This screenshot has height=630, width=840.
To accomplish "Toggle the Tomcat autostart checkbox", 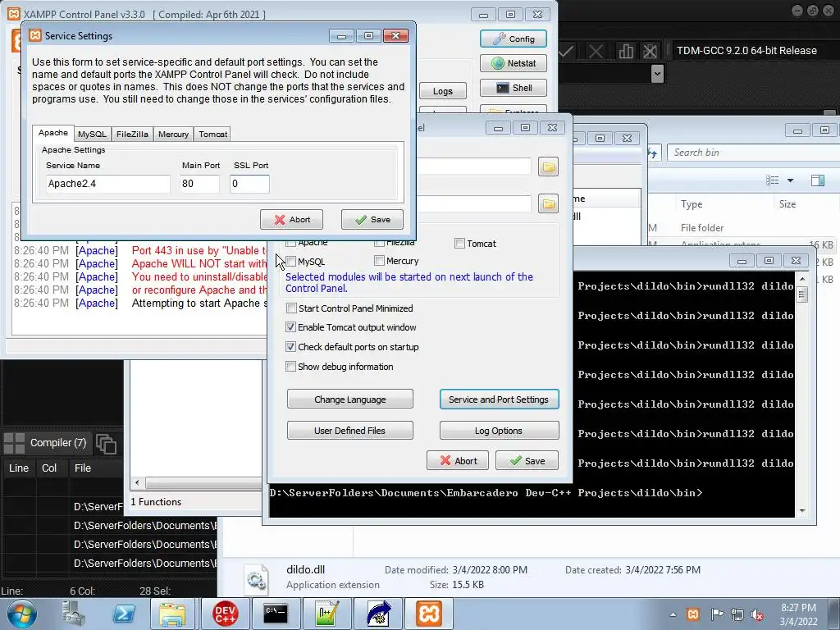I will click(x=459, y=243).
